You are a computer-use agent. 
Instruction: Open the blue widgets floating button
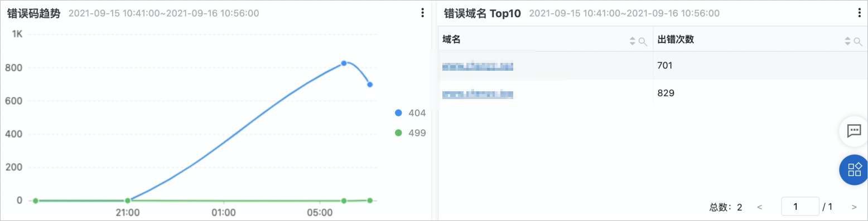coord(853,169)
